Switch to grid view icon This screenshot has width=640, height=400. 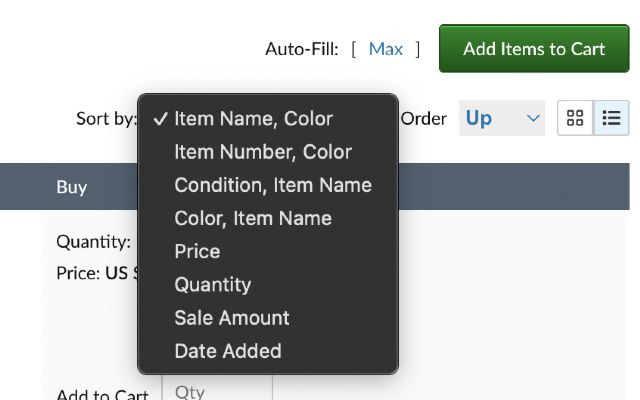[575, 118]
